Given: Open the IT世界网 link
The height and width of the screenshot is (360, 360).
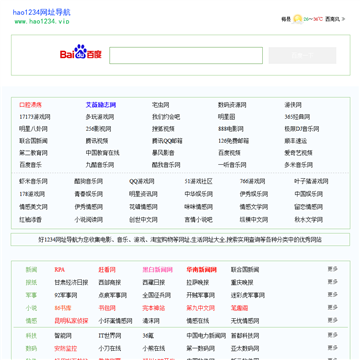Looking at the screenshot, I should 110,336.
